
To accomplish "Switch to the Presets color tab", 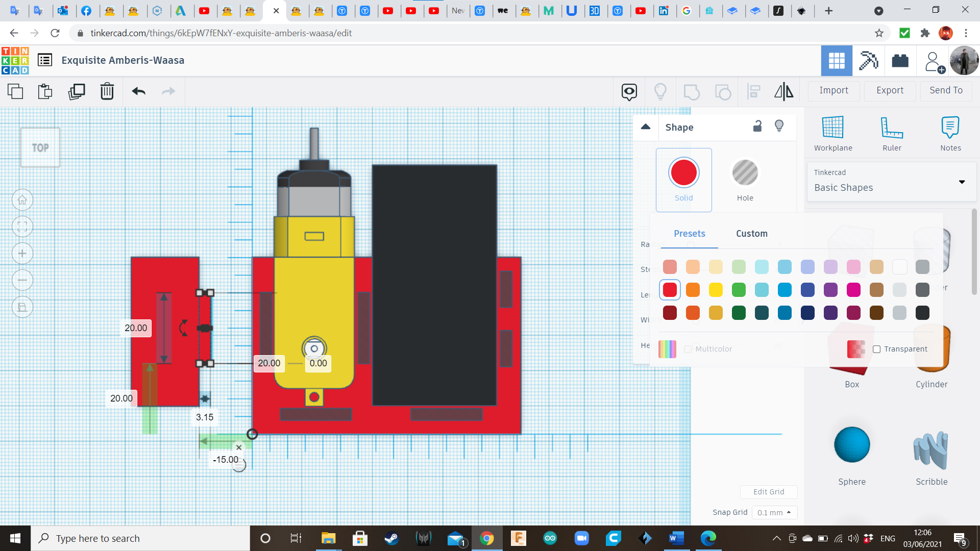I will [x=689, y=234].
